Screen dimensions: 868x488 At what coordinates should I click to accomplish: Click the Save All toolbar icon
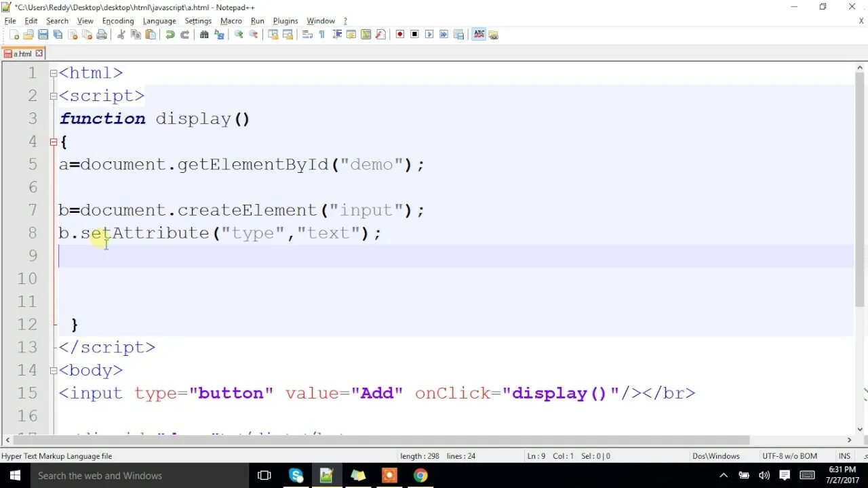pos(58,35)
